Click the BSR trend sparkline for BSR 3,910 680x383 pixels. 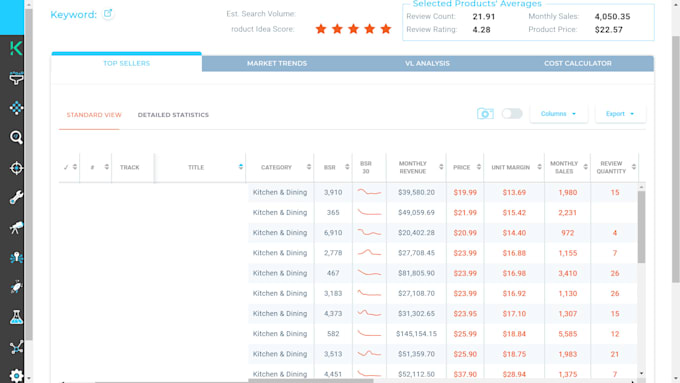pos(369,192)
